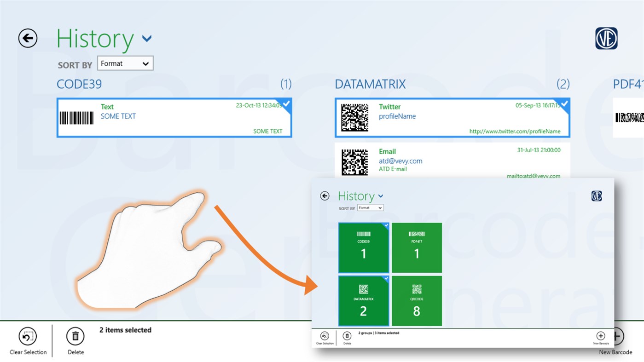Select the Clear Selection undo icon

tap(27, 336)
